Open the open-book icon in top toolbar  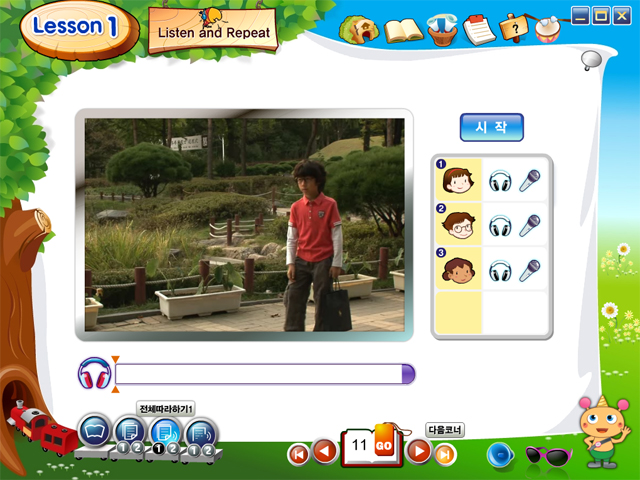click(x=403, y=30)
